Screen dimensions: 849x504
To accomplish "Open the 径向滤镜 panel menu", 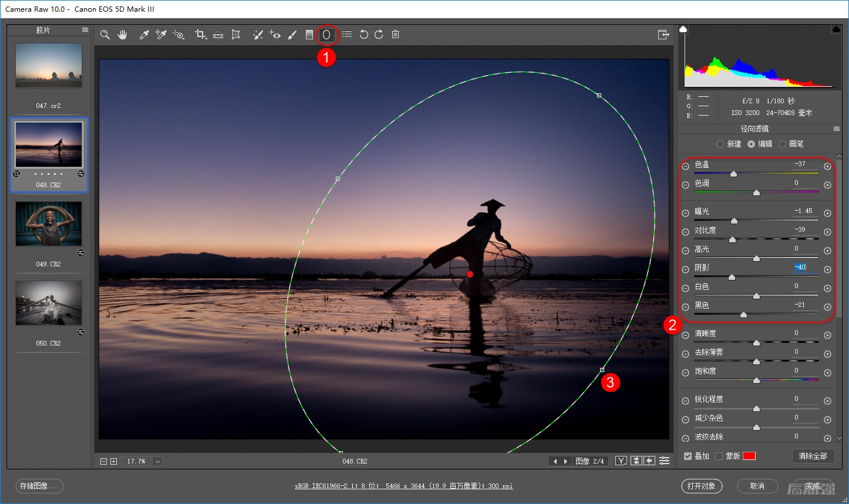I will [x=836, y=129].
